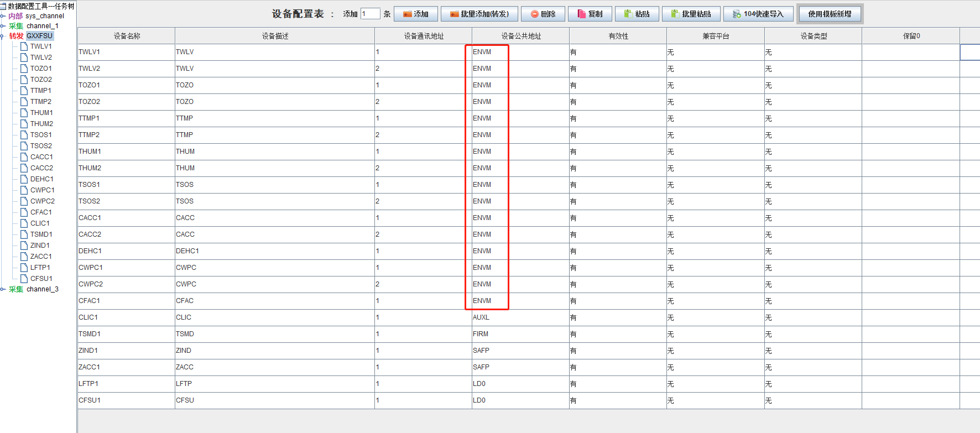Click the 有 validity cell in TWLV1 row
Viewport: 980px width, 433px height.
click(618, 52)
